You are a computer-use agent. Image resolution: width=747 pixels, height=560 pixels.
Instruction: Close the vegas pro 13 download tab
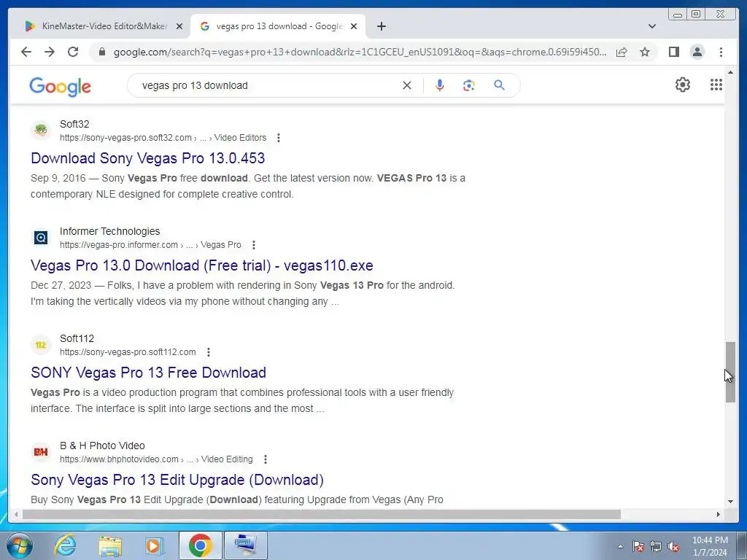(354, 26)
